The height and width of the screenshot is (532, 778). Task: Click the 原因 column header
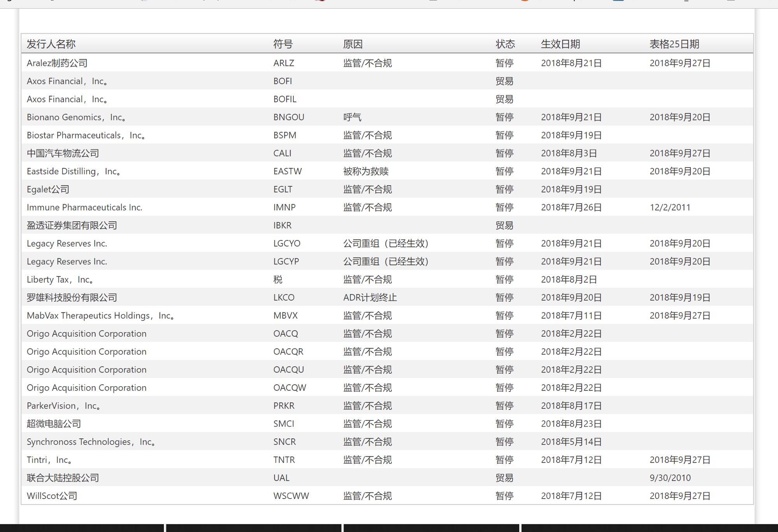pos(353,44)
